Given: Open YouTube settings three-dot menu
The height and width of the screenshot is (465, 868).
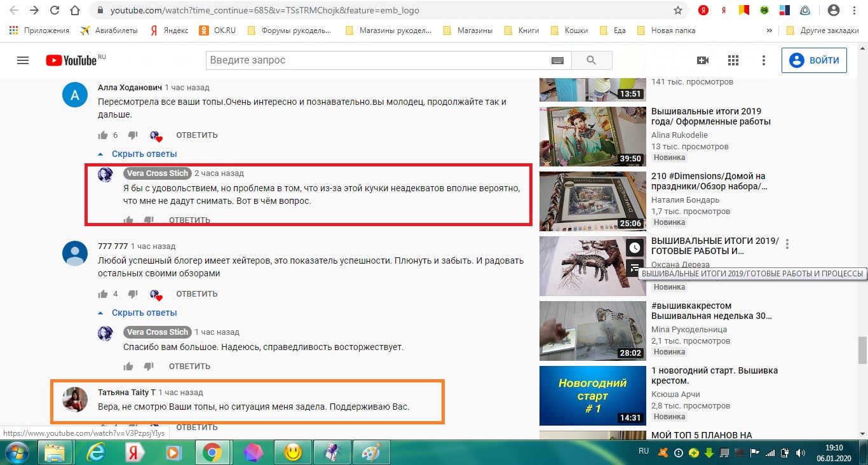Looking at the screenshot, I should [764, 60].
